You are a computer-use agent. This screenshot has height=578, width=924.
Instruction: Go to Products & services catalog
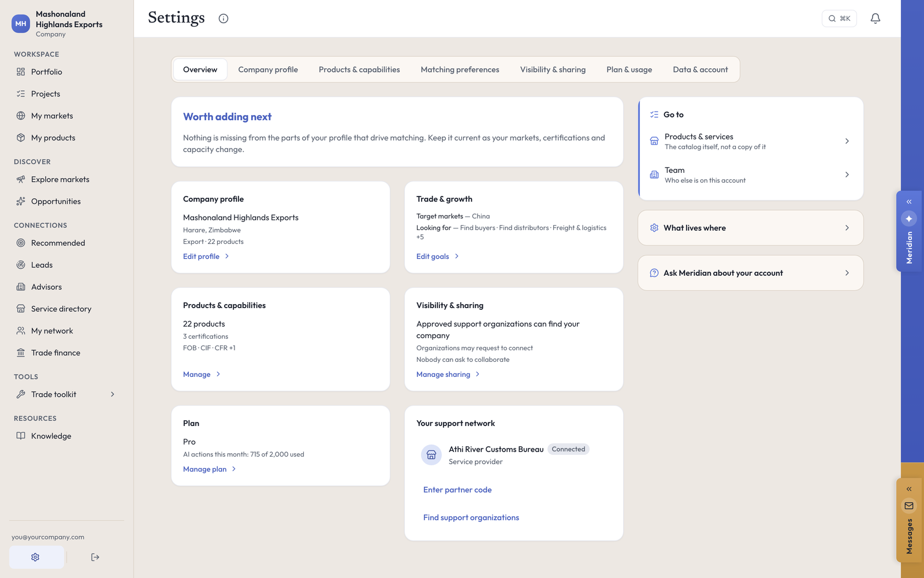coord(750,141)
